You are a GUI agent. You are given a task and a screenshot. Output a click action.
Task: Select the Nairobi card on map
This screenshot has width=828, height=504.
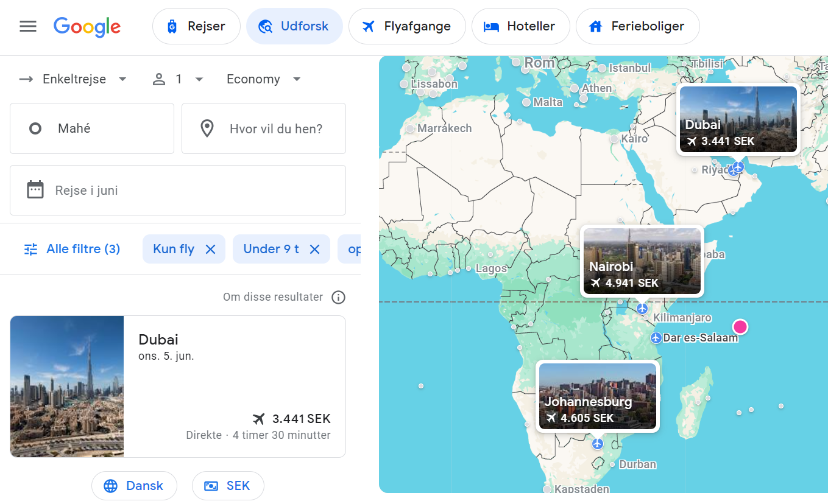coord(642,262)
